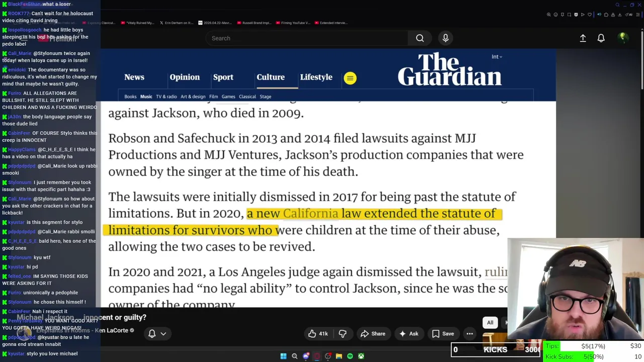Click chat message 'hi pd' by kyustar

coord(32,267)
